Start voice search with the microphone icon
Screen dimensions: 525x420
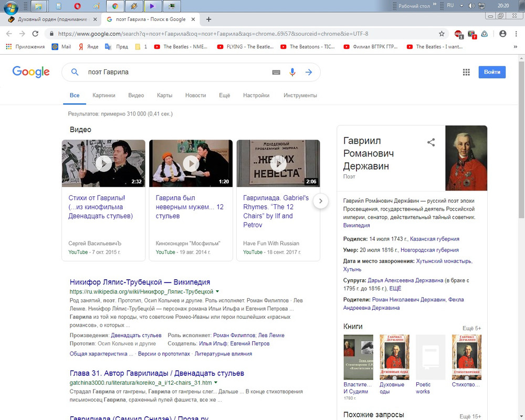coord(292,72)
